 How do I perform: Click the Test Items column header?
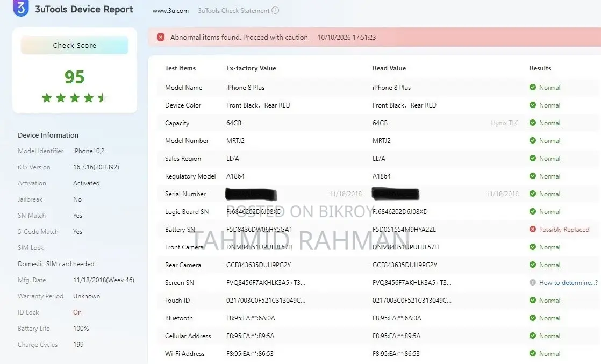pos(180,68)
